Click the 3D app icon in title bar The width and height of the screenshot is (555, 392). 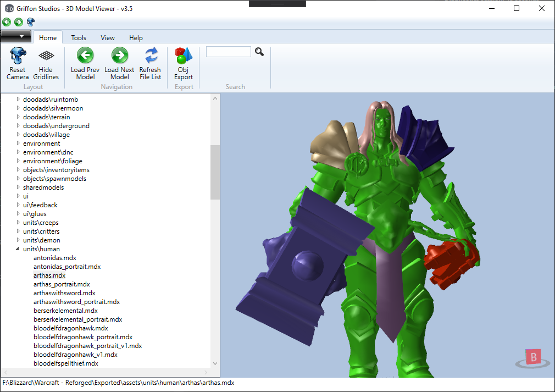pyautogui.click(x=9, y=8)
